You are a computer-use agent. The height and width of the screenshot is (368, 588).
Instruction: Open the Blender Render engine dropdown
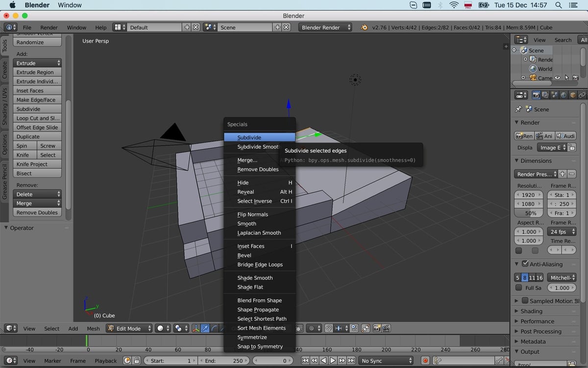tap(326, 27)
